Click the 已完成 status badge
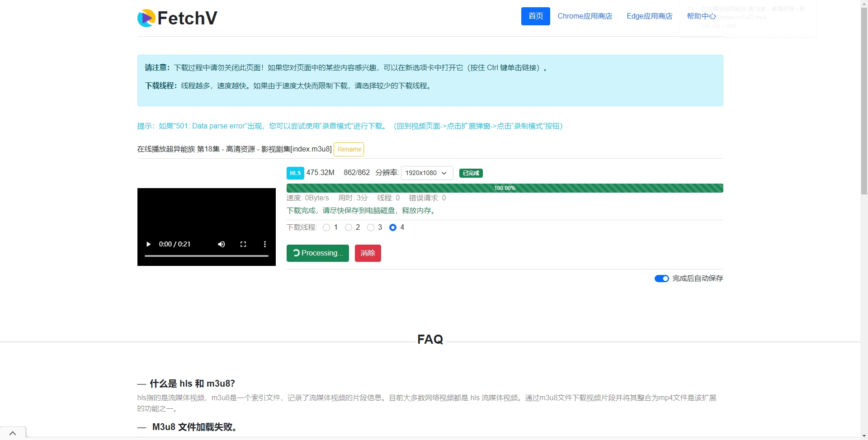 (471, 173)
